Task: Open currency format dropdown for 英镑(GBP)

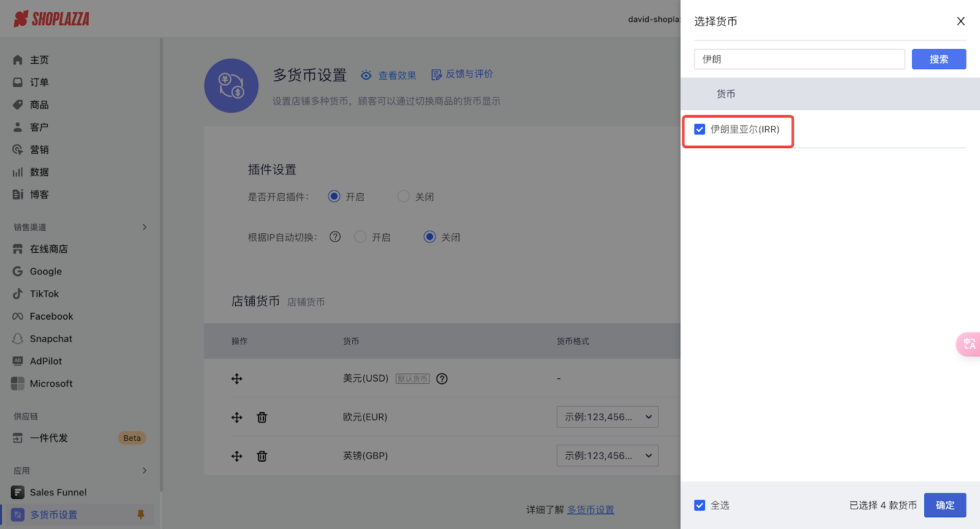Action: click(x=607, y=456)
